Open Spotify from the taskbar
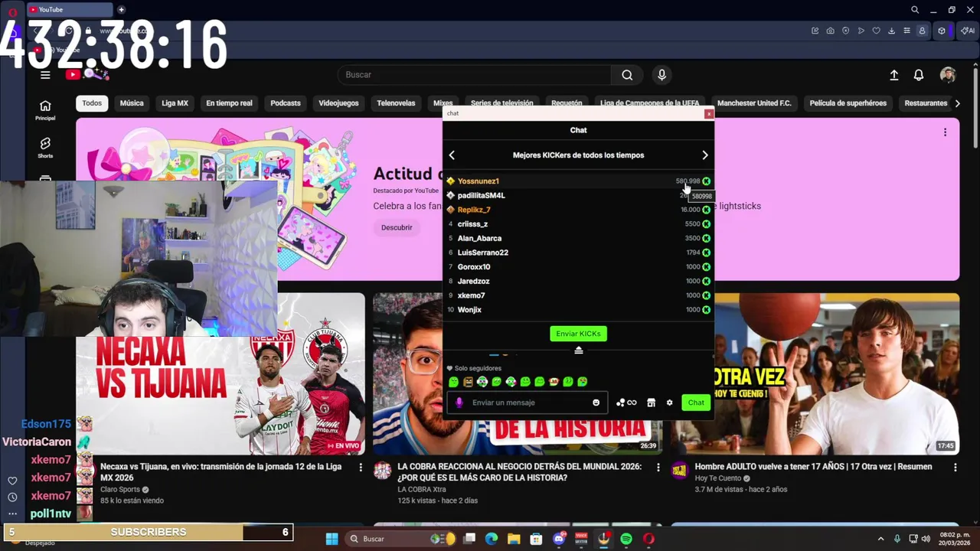The image size is (980, 551). point(626,539)
